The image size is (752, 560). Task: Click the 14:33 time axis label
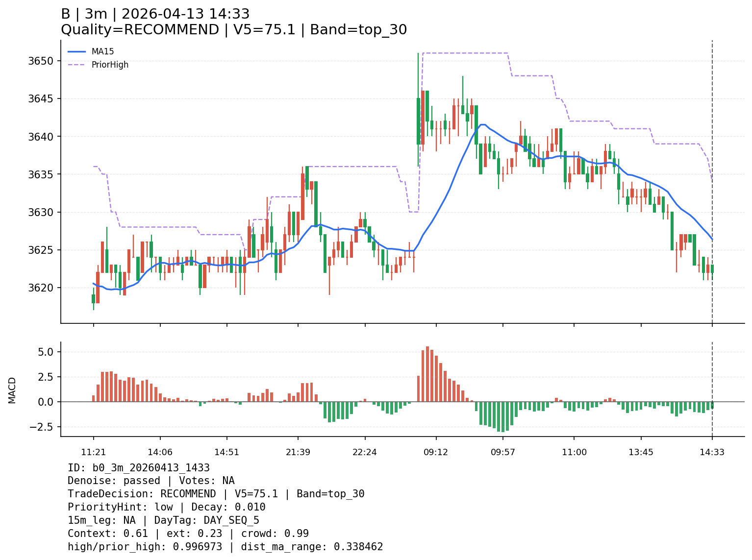712,452
